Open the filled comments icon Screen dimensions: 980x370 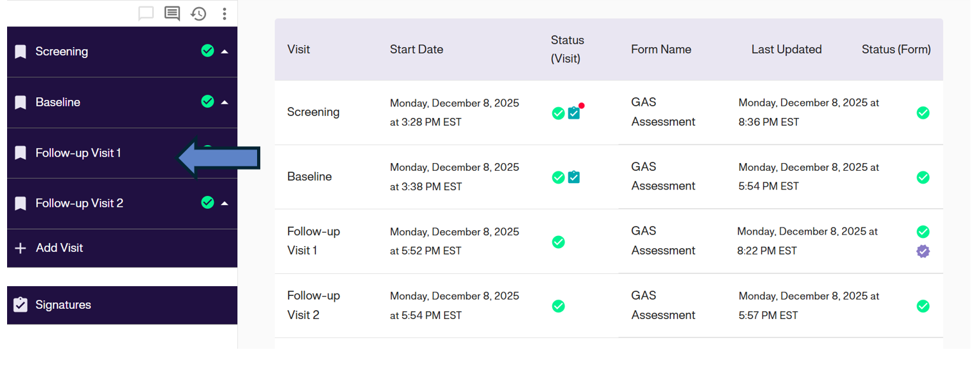click(172, 14)
